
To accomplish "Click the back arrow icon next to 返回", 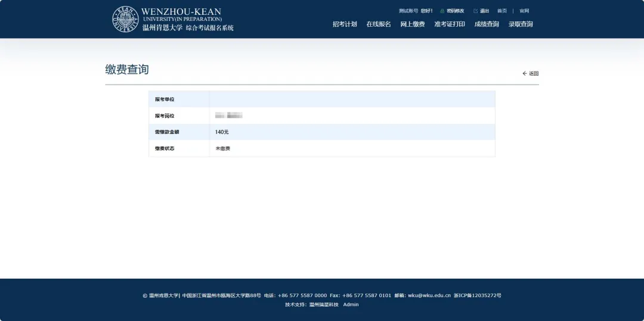I will (525, 73).
